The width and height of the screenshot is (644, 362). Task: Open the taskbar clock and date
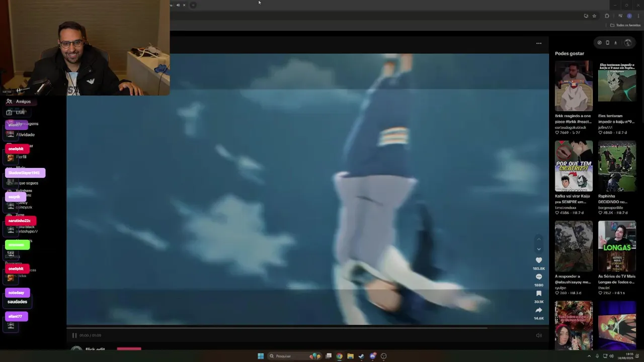pyautogui.click(x=626, y=356)
